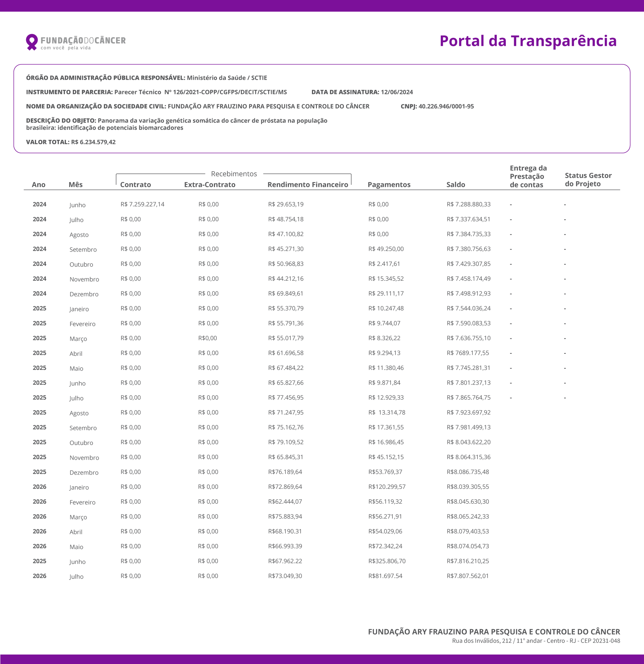Click the R$0,00 Extra-Contrato in Março 2025

click(207, 338)
